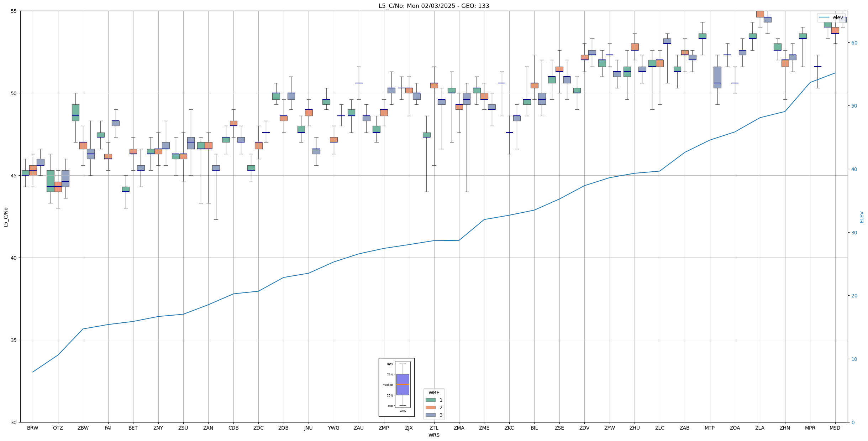Click the BRW station tick label
This screenshot has height=441, width=868.
[33, 428]
